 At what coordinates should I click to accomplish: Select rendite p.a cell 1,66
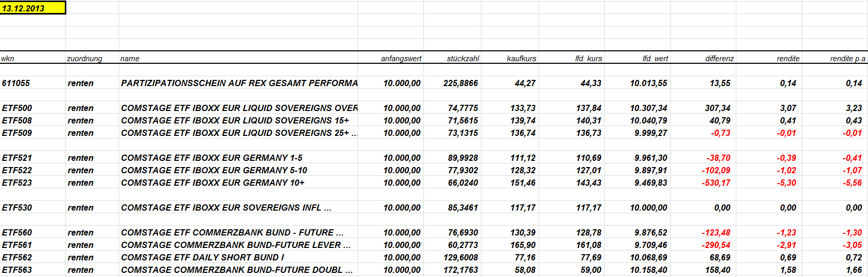click(835, 269)
